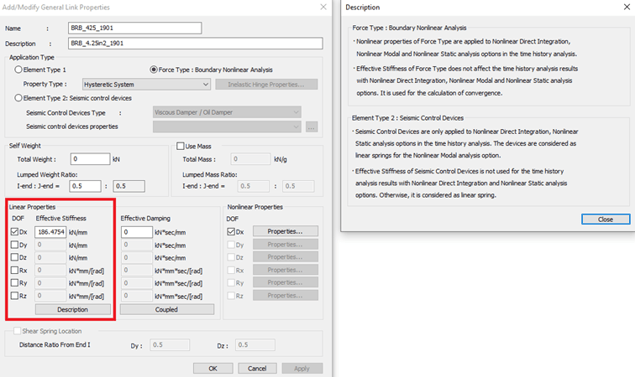Click the Dx effective damping field
Screen dimensions: 635x377
pyautogui.click(x=137, y=232)
